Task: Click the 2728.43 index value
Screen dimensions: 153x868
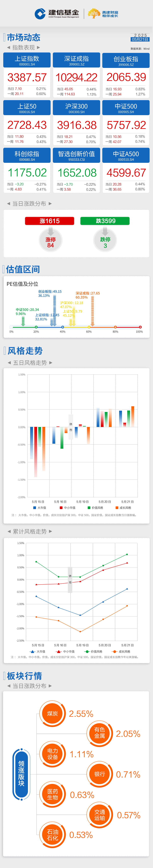Action: click(x=27, y=125)
